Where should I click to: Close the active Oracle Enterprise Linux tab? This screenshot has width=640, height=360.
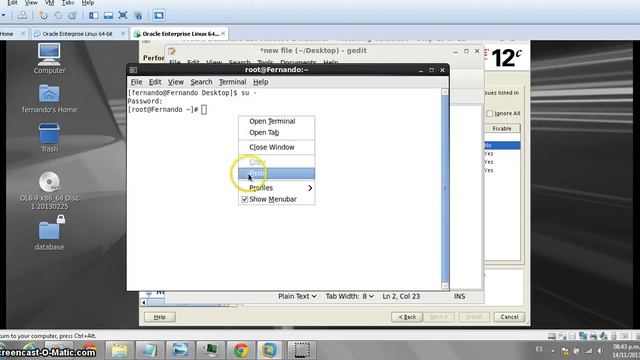(223, 33)
